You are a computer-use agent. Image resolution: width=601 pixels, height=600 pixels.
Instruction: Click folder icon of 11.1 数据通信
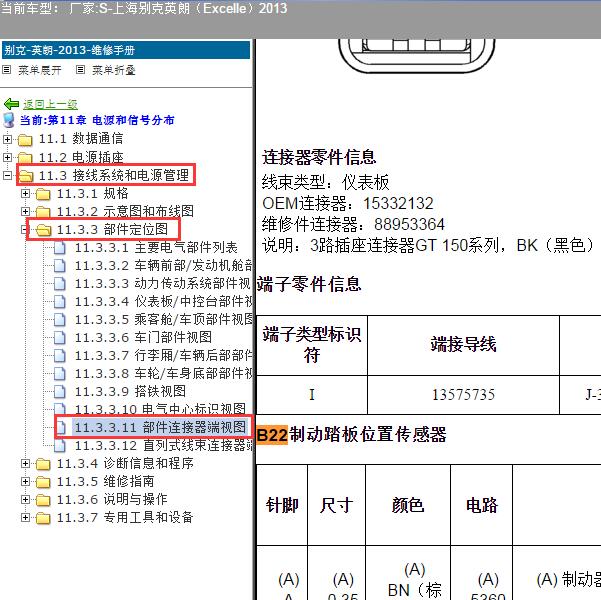[25, 139]
